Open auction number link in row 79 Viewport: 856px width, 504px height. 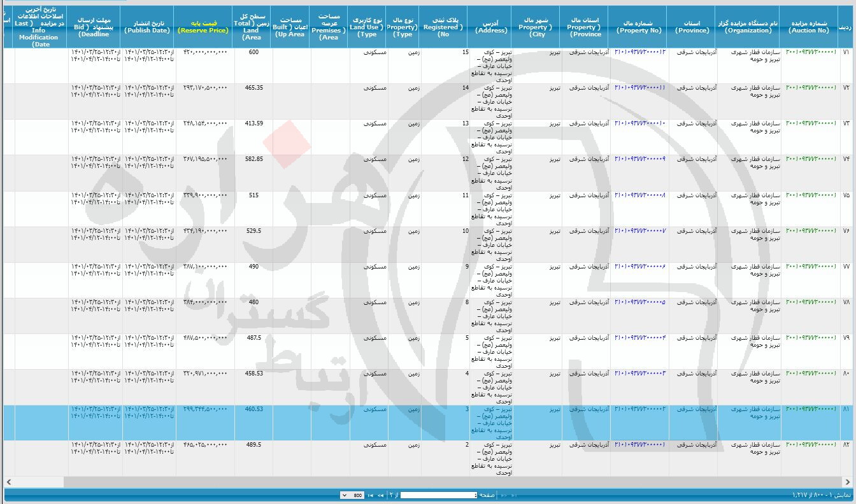click(x=811, y=337)
